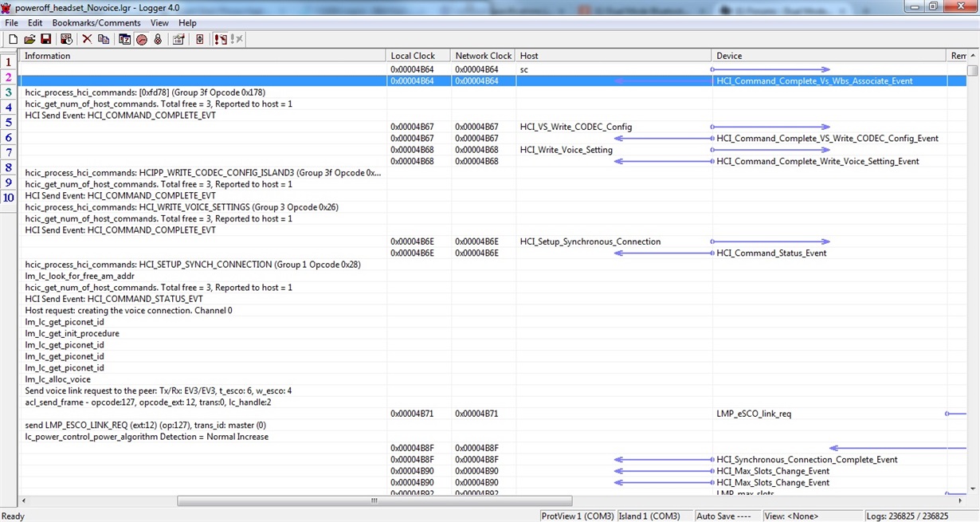Create a new log with the blank page icon

[x=13, y=39]
